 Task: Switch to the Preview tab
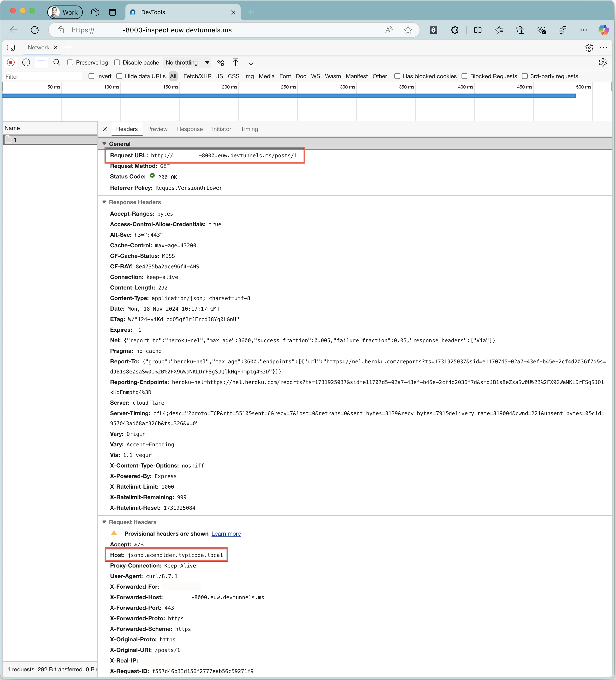point(157,129)
